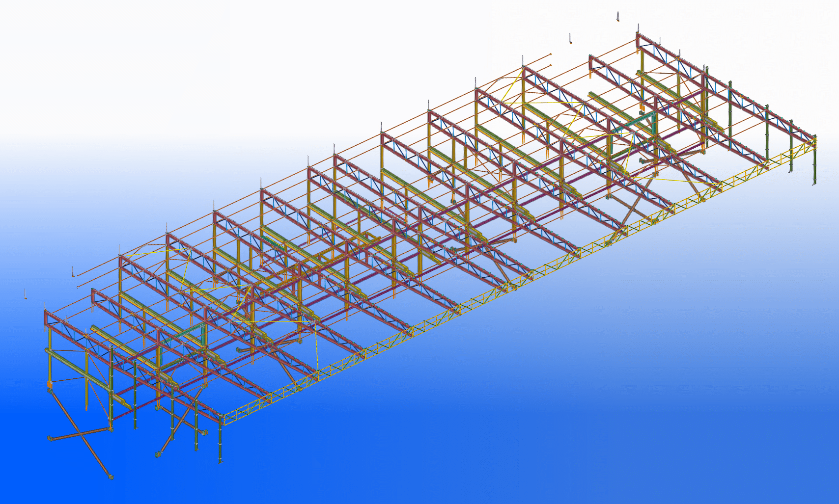Viewport: 839px width, 504px height.
Task: Click the X crossing of bottom-left brace pipes
Action: click(81, 434)
